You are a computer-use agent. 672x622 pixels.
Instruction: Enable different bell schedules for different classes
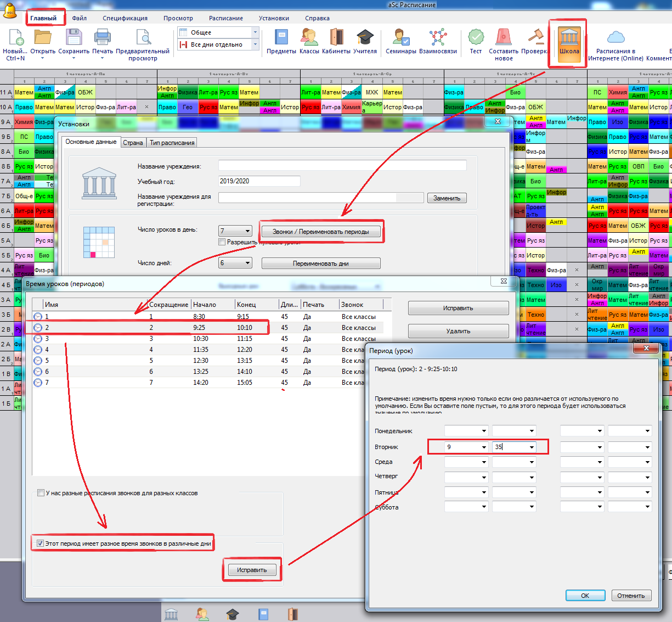tap(41, 493)
